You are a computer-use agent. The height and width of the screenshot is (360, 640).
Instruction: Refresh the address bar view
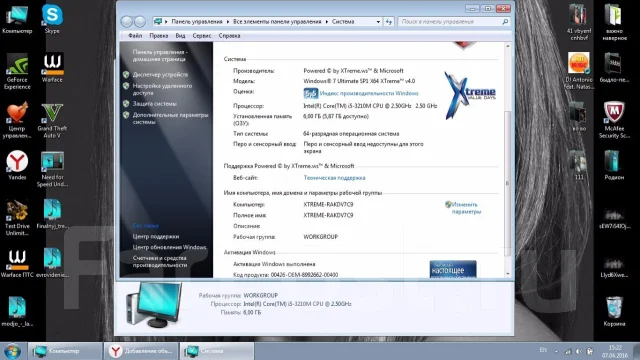(389, 22)
